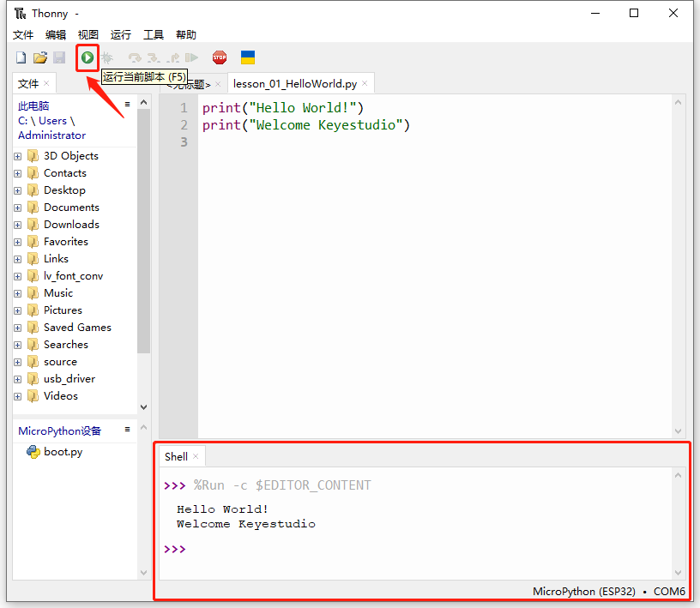Expand the Music folder
Screen dimensions: 700x608
[17, 293]
